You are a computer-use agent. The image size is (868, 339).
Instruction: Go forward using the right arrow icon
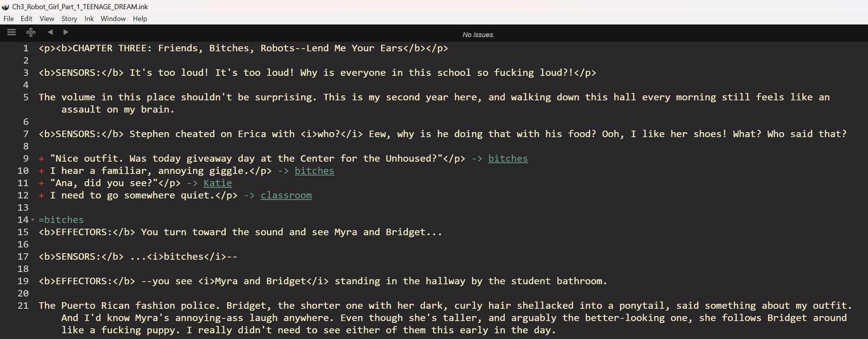pos(65,32)
